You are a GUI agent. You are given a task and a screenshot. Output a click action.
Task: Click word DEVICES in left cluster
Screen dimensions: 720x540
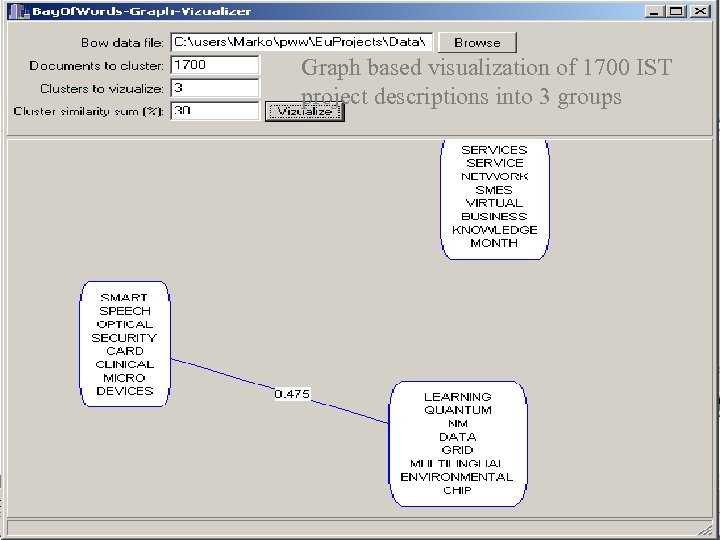point(125,391)
